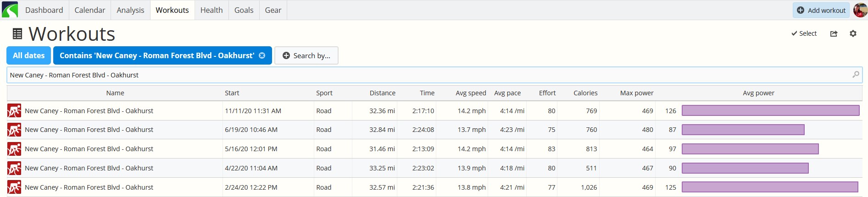Click cycling icon of 11/11/20 workout
Image resolution: width=868 pixels, height=197 pixels.
[14, 111]
